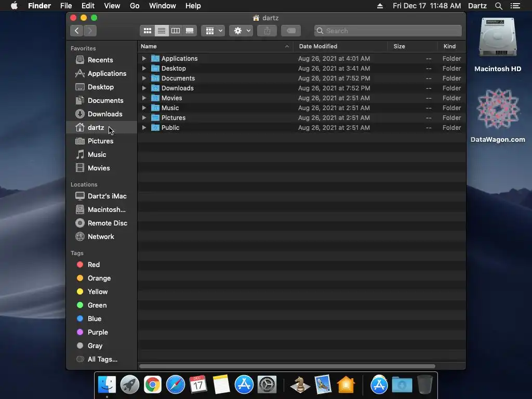This screenshot has height=399, width=532.
Task: Switch Finder to gallery view
Action: tap(190, 31)
